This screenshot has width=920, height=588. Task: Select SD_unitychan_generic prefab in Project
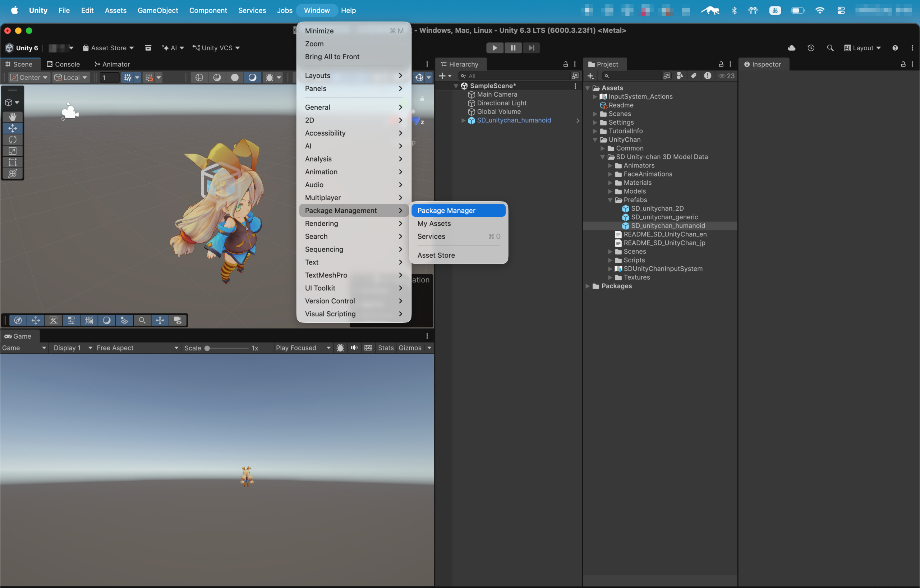664,217
